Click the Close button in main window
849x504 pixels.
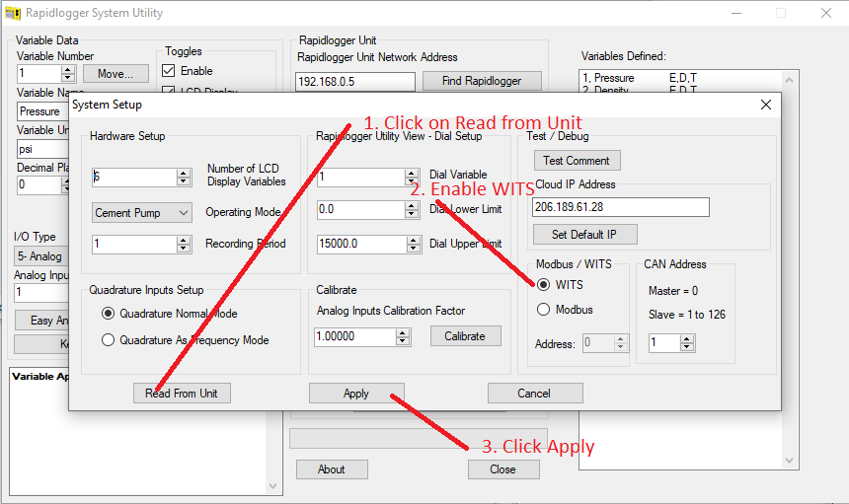[x=503, y=469]
